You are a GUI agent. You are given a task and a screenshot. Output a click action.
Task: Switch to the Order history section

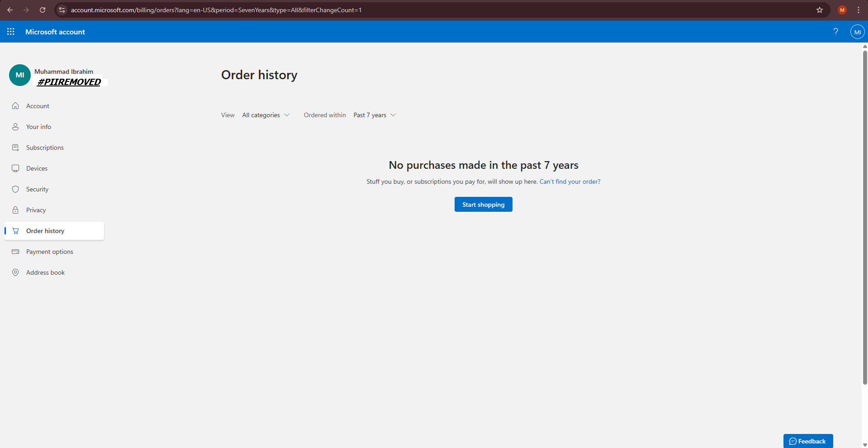[44, 230]
